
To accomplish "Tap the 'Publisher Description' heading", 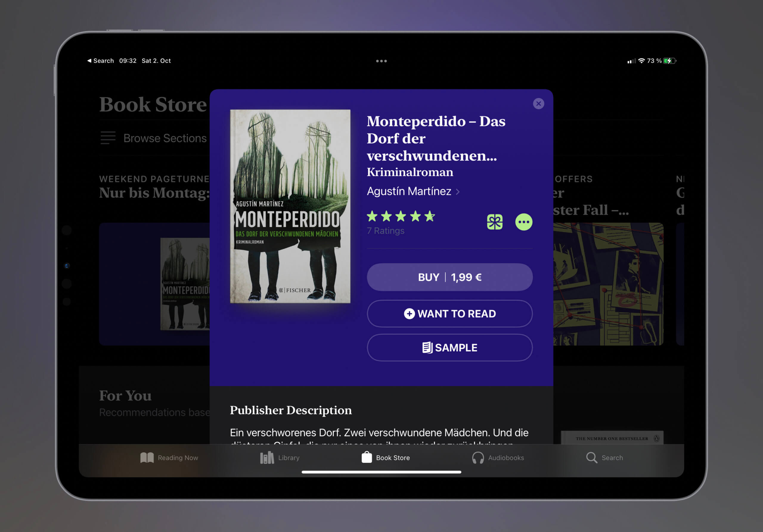I will coord(291,410).
